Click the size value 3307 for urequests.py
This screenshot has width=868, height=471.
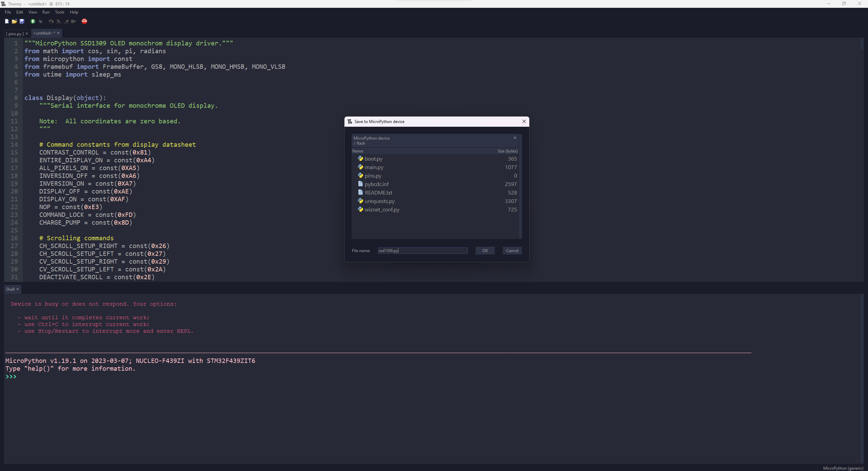tap(511, 201)
